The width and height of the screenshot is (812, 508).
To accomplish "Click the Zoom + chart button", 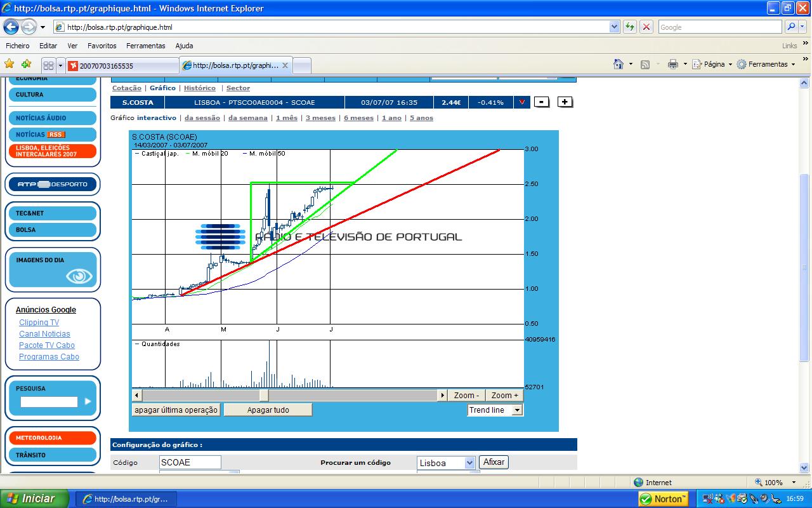I will point(504,396).
